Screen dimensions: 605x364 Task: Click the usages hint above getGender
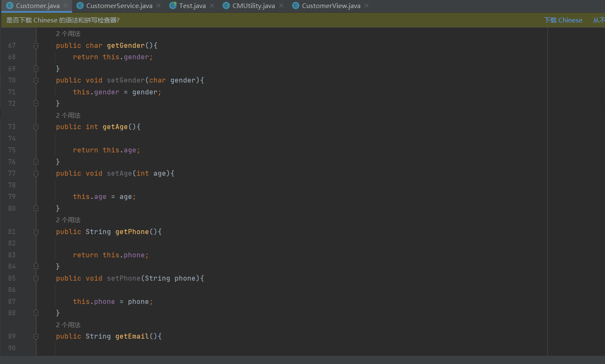click(68, 34)
